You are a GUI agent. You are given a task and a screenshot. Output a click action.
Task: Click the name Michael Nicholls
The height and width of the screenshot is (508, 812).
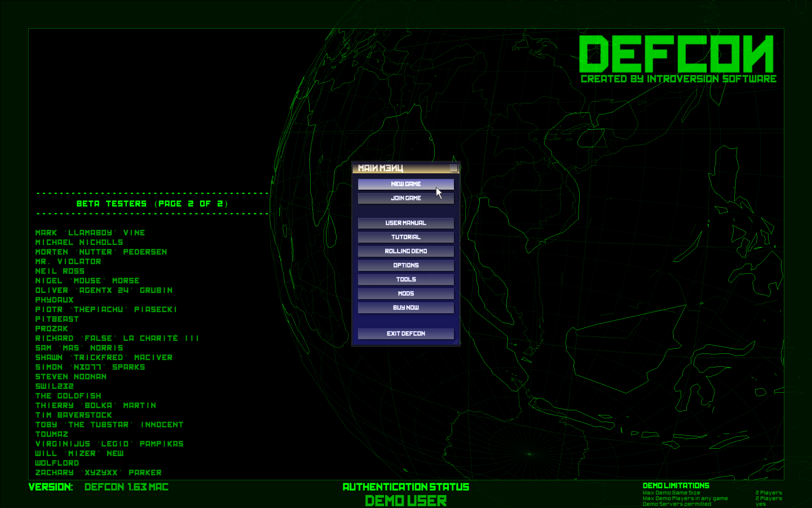pyautogui.click(x=79, y=242)
